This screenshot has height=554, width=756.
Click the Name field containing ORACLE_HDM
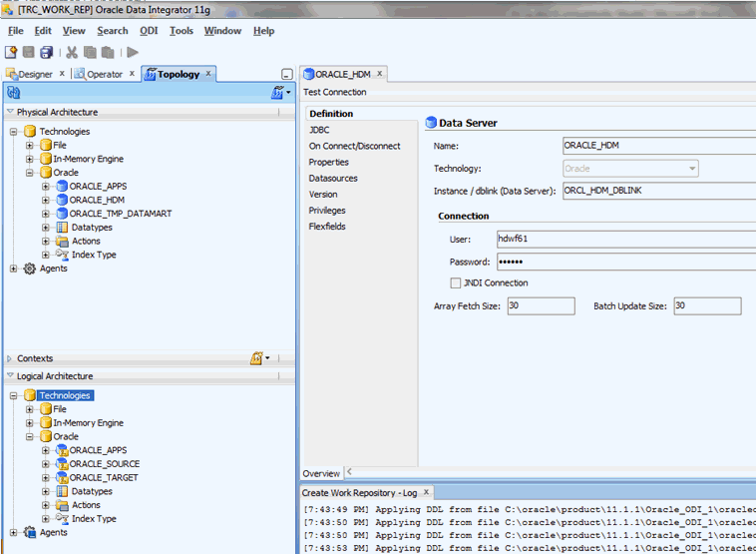click(x=659, y=146)
